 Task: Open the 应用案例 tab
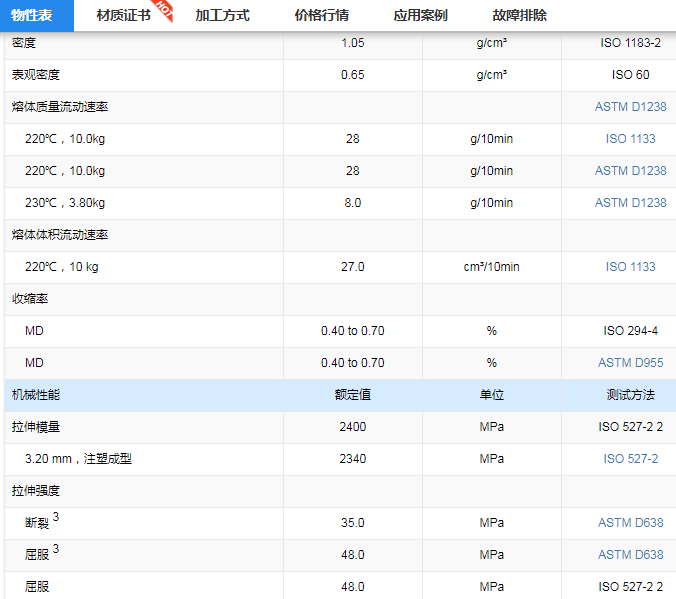click(x=420, y=16)
